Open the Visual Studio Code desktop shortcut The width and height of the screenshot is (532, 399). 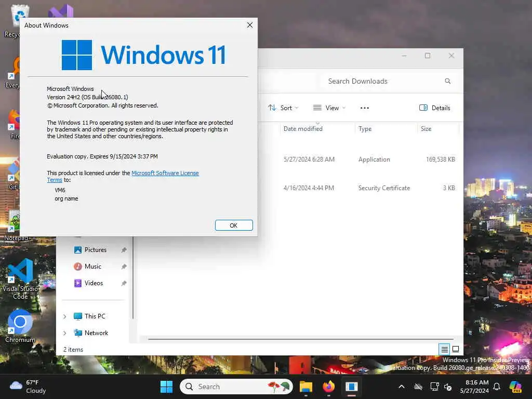[20, 279]
